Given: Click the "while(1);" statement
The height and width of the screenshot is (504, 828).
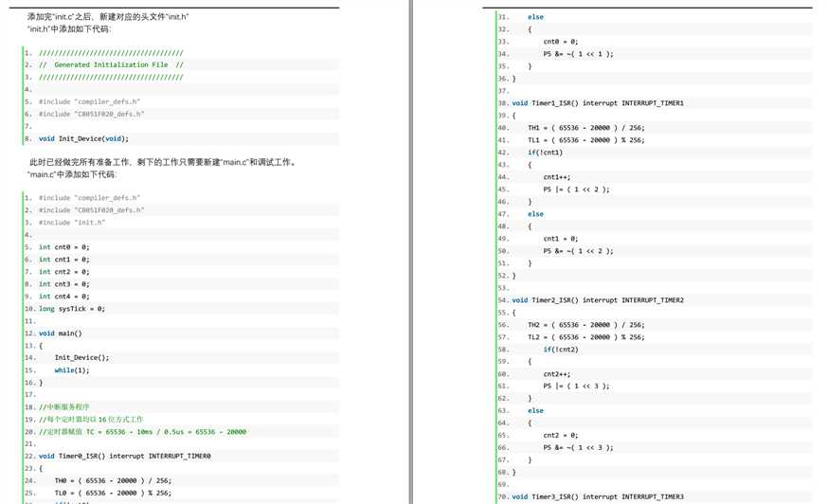Looking at the screenshot, I should coord(72,370).
